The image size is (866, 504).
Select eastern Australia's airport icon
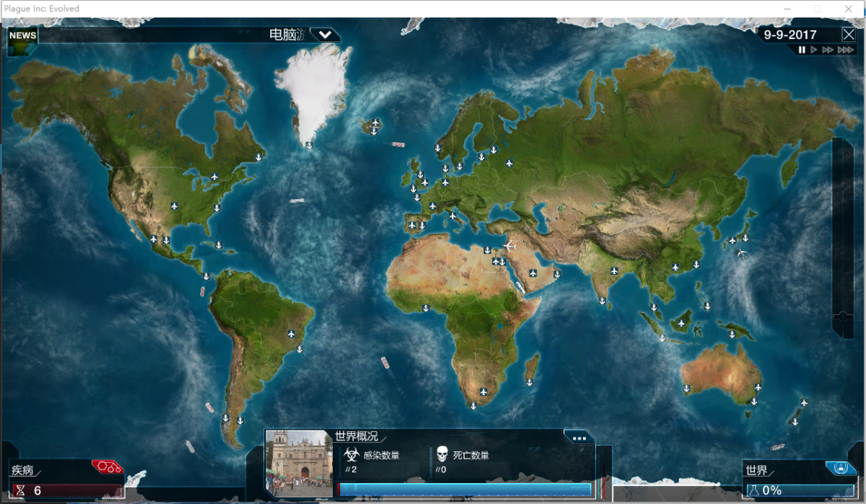click(758, 388)
